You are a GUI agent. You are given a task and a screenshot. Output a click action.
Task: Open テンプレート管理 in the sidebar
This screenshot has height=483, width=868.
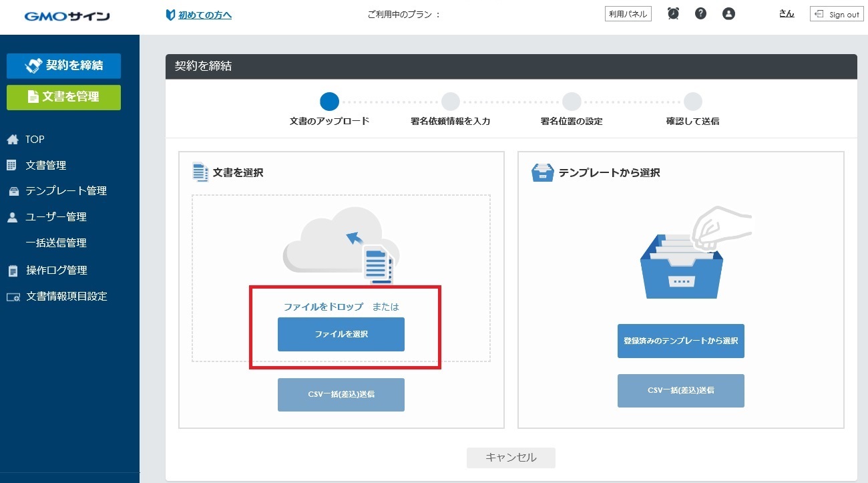pyautogui.click(x=65, y=191)
